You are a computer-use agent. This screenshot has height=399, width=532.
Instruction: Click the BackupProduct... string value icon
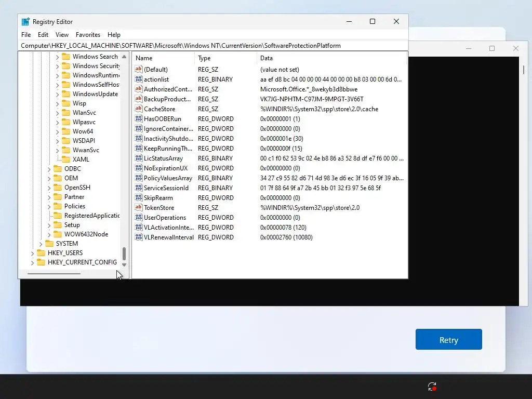point(138,99)
